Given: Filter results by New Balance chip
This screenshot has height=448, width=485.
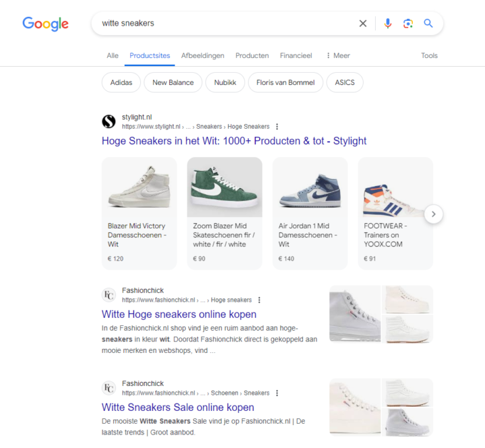Looking at the screenshot, I should [x=173, y=83].
